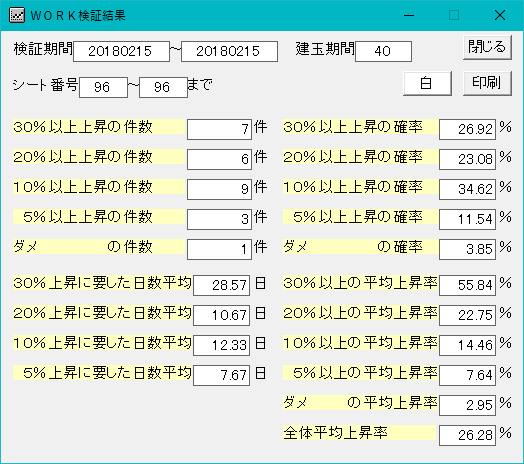Click the 30%以上上昇の件数 label
The height and width of the screenshot is (464, 524).
[x=99, y=127]
